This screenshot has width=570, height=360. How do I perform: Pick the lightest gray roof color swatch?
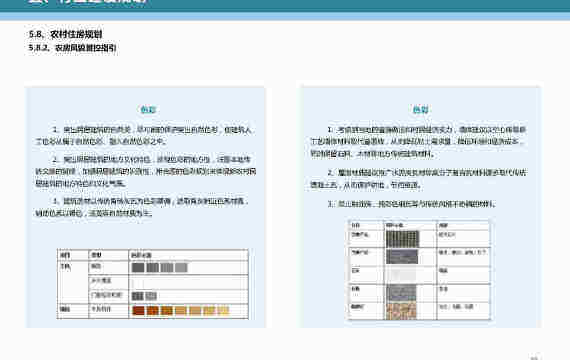(181, 268)
